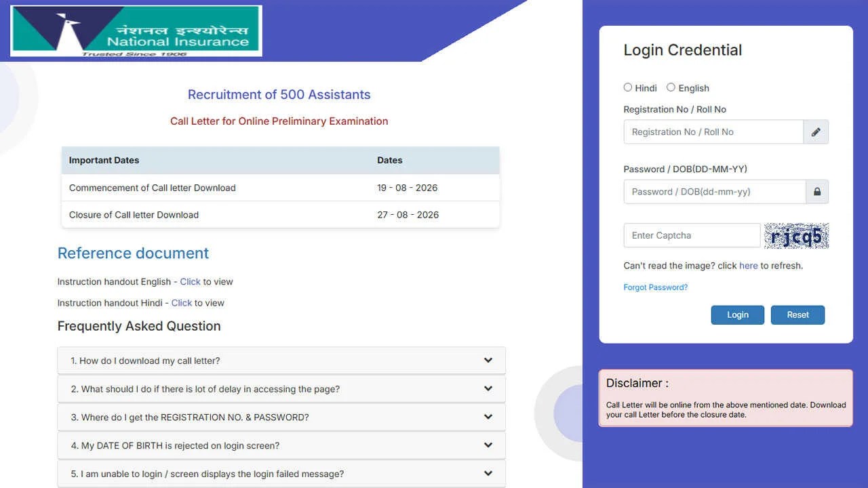Expand FAQ about REGISTRATION NO. & PASSWORD
Image resolution: width=868 pixels, height=488 pixels.
[281, 418]
